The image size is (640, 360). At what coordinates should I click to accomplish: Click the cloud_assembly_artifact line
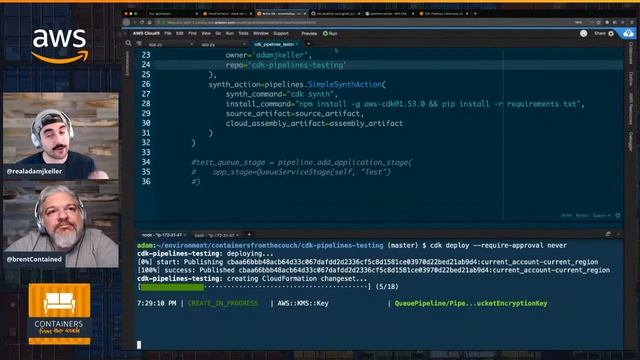pos(314,123)
